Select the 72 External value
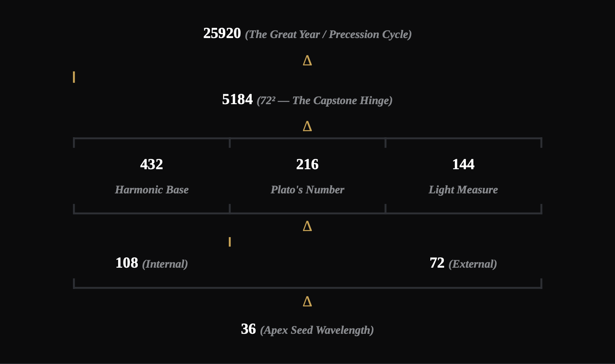Viewport: 615px width, 364px height. click(463, 263)
